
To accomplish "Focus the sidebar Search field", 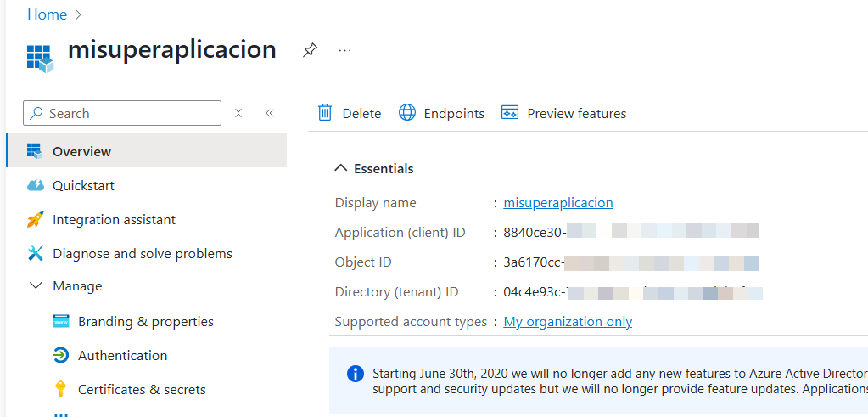I will (122, 113).
